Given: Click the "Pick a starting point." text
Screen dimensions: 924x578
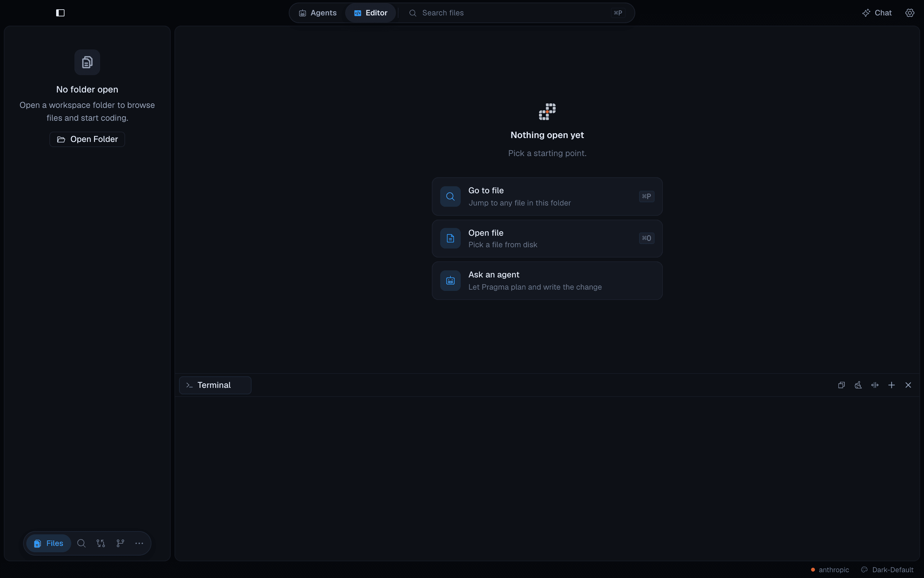Looking at the screenshot, I should [x=547, y=153].
